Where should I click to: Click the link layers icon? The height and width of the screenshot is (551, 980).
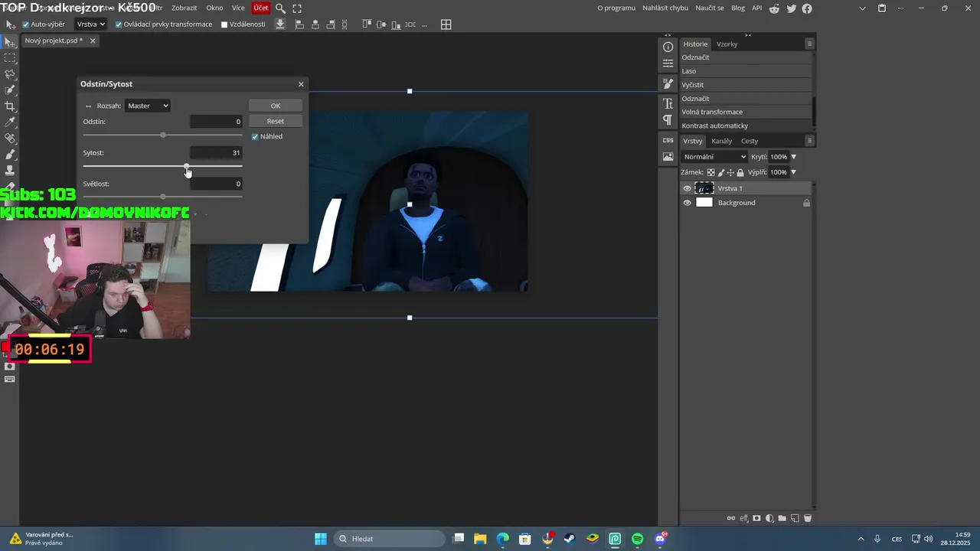tap(731, 518)
